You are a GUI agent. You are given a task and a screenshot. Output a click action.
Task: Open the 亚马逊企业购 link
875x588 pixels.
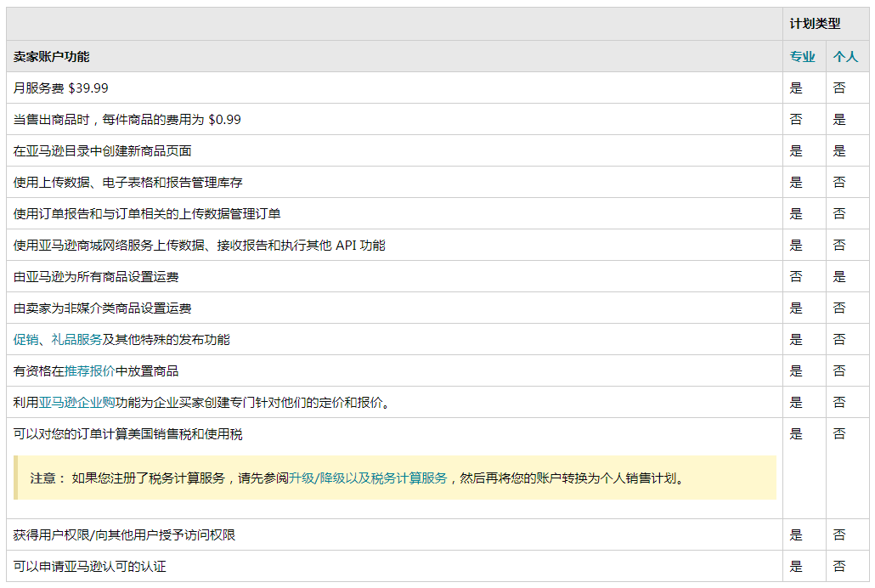pyautogui.click(x=76, y=403)
